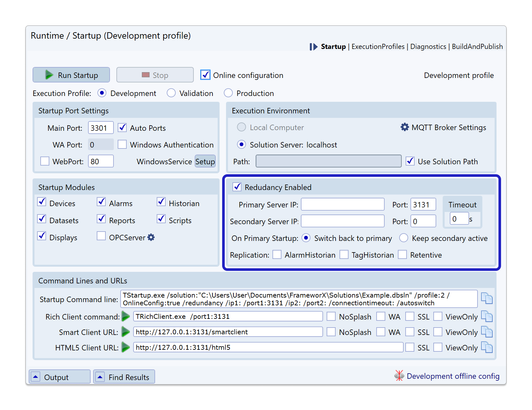Enable the OPCServer startup module

101,236
